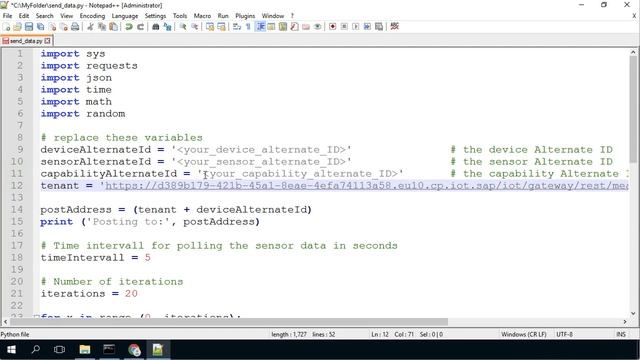Screen dimensions: 640x360
Task: Open taskbar search magnifier
Action: 36,350
